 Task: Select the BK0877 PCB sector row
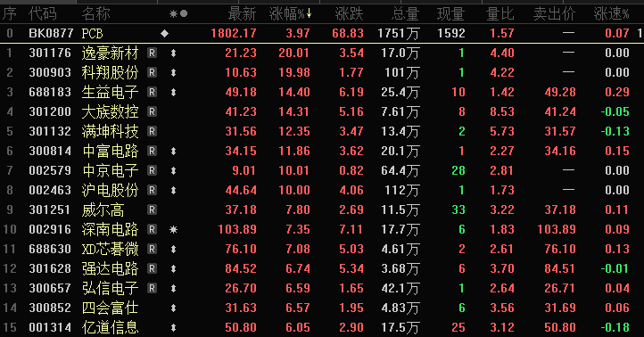coord(322,33)
